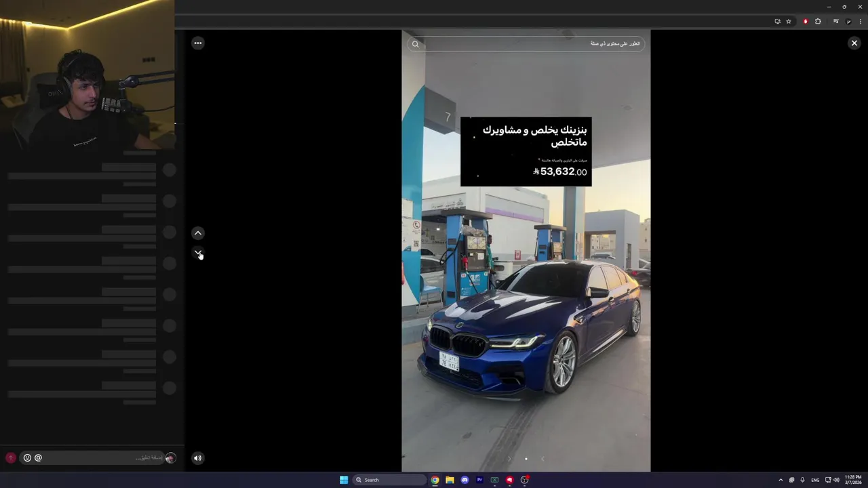
Task: Open the Chrome profile avatar menu
Action: (848, 21)
